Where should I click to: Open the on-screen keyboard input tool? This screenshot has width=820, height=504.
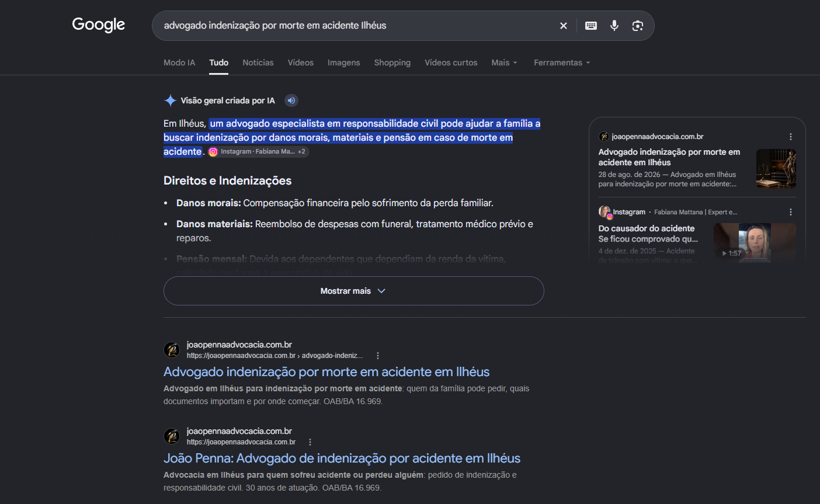point(591,26)
